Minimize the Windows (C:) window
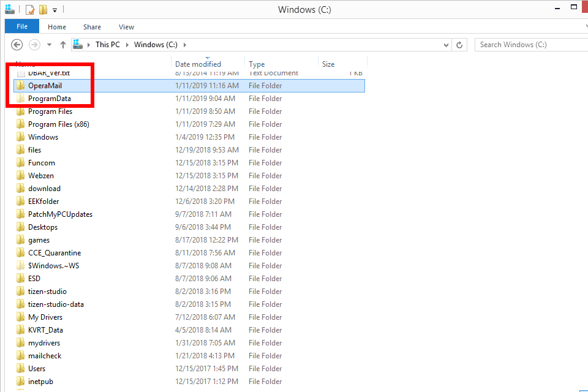 coord(557,8)
